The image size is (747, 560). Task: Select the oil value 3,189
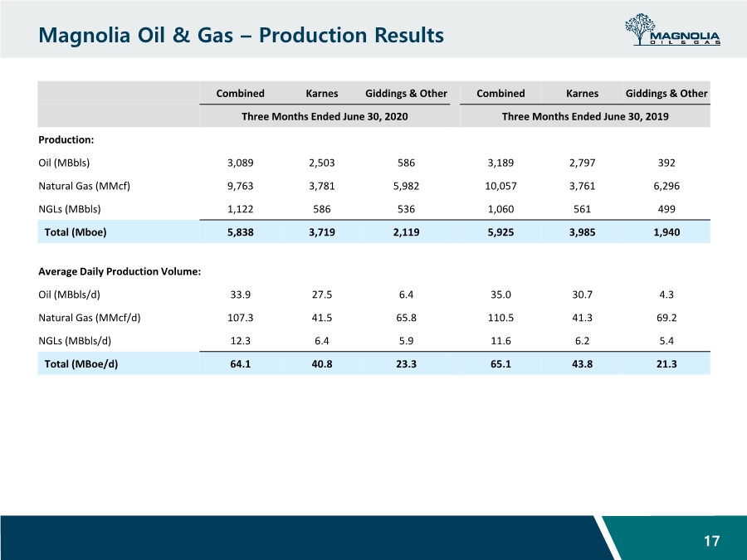tap(500, 163)
